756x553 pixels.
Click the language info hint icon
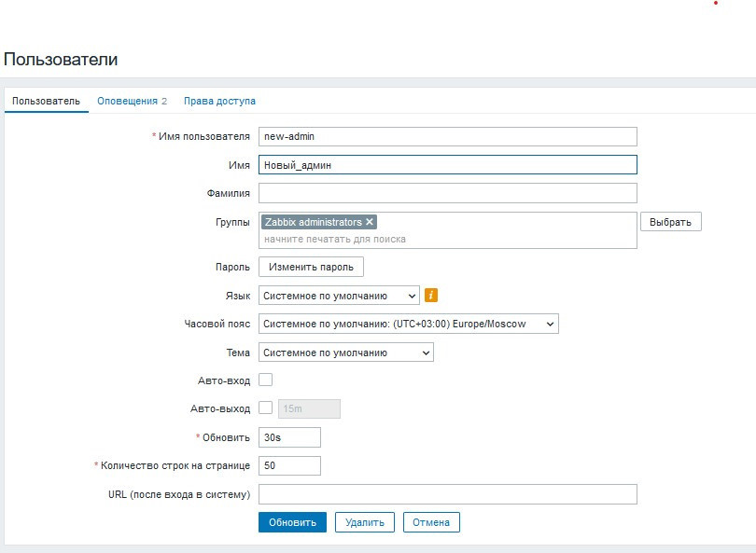pos(431,296)
